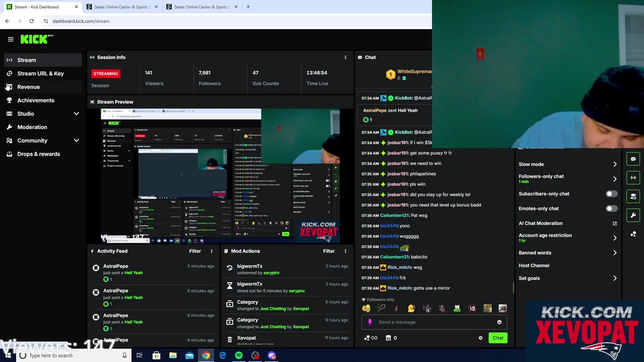The width and height of the screenshot is (644, 362).
Task: Open the emoji picker in message box
Action: point(499,322)
